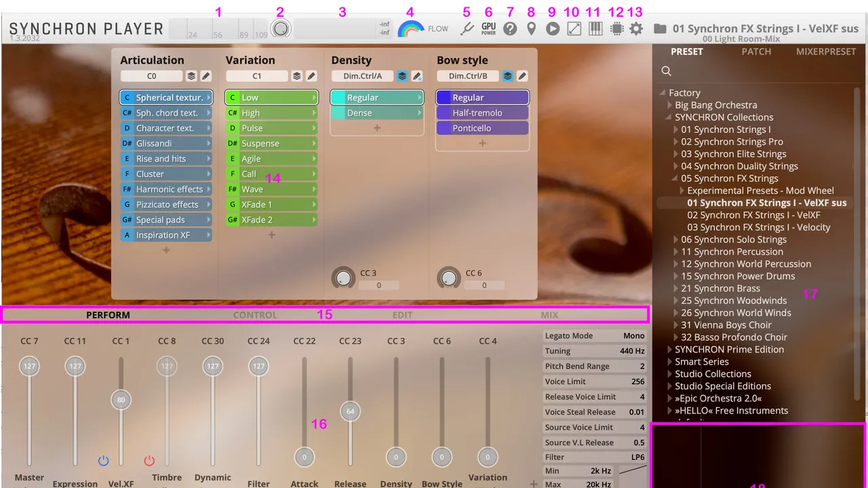This screenshot has height=488, width=868.
Task: Select the Half-tremolo bow style
Action: (482, 113)
